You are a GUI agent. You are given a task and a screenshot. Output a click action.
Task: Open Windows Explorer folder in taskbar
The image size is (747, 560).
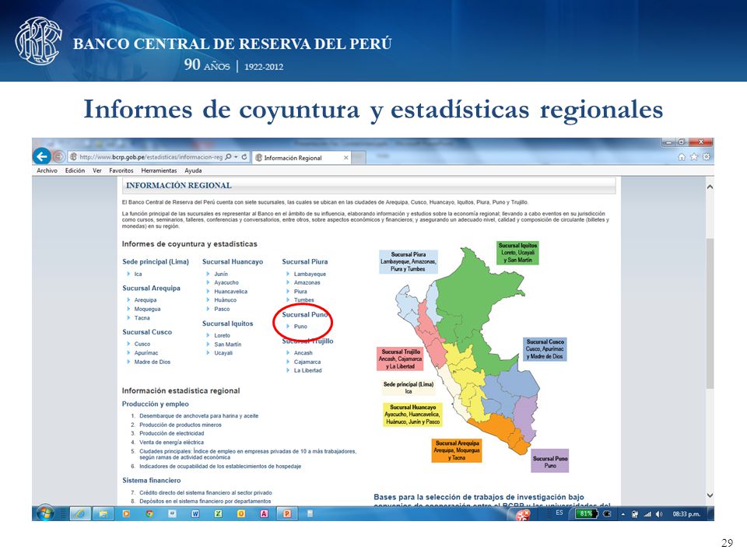103,513
